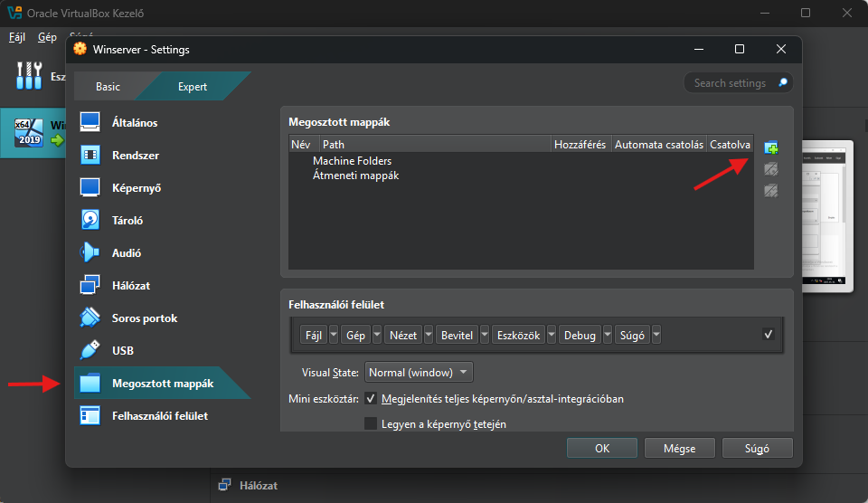The width and height of the screenshot is (868, 503).
Task: Switch to the Basic tab
Action: tap(108, 87)
